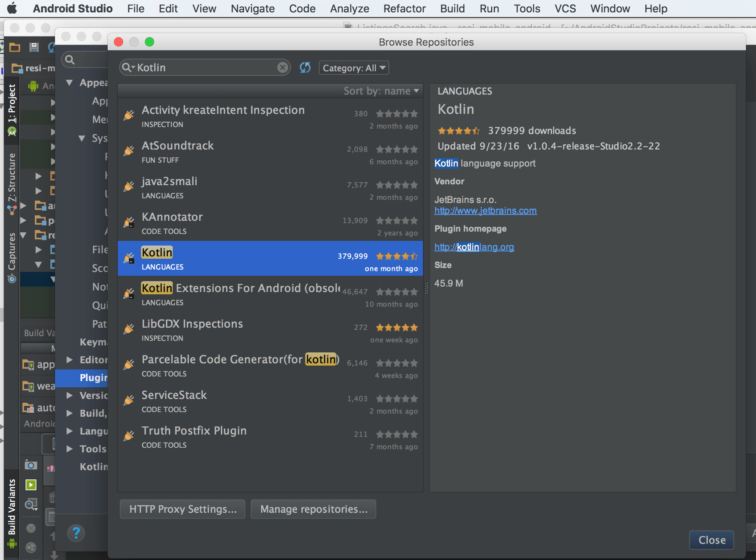Click the HTTP Proxy Settings button

182,509
